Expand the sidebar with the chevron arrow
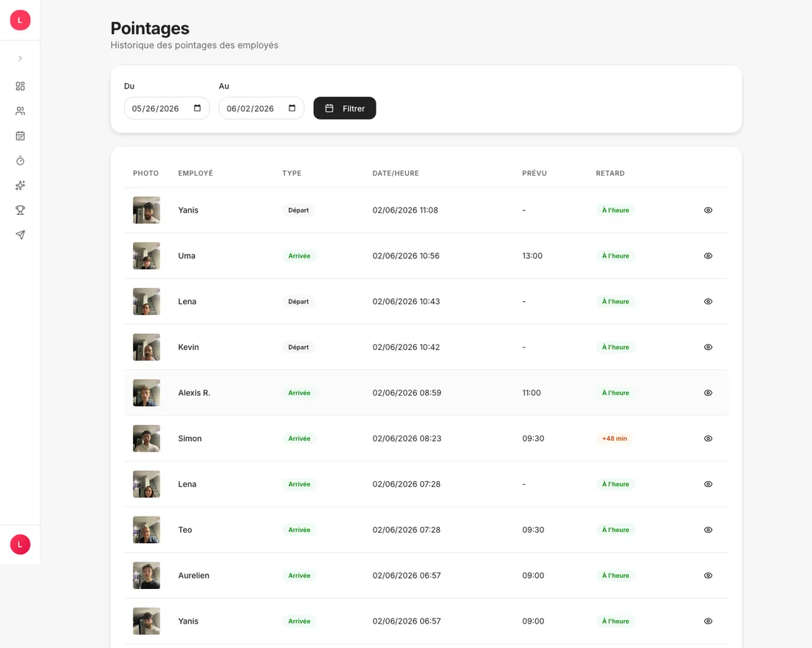Image resolution: width=812 pixels, height=648 pixels. click(20, 58)
